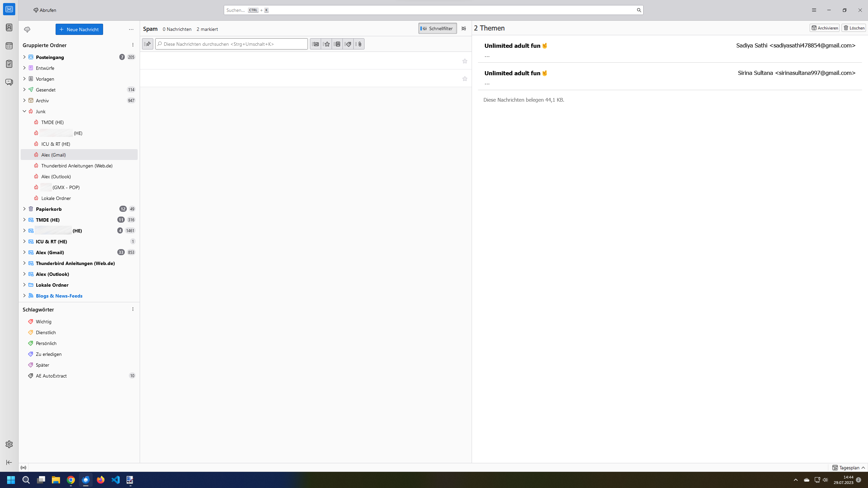Toggle tagged messages quick filter
This screenshot has width=868, height=488.
pyautogui.click(x=348, y=44)
